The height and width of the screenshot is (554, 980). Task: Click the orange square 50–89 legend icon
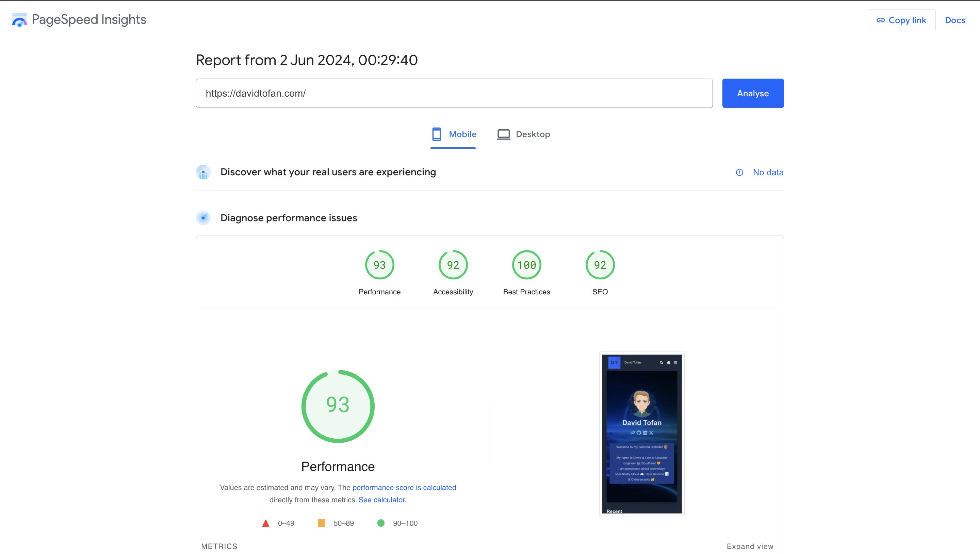coord(321,523)
